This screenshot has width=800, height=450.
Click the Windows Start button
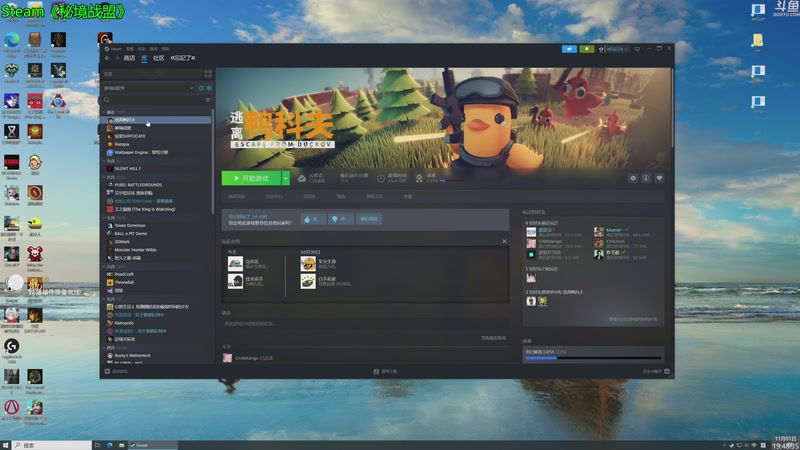point(6,445)
